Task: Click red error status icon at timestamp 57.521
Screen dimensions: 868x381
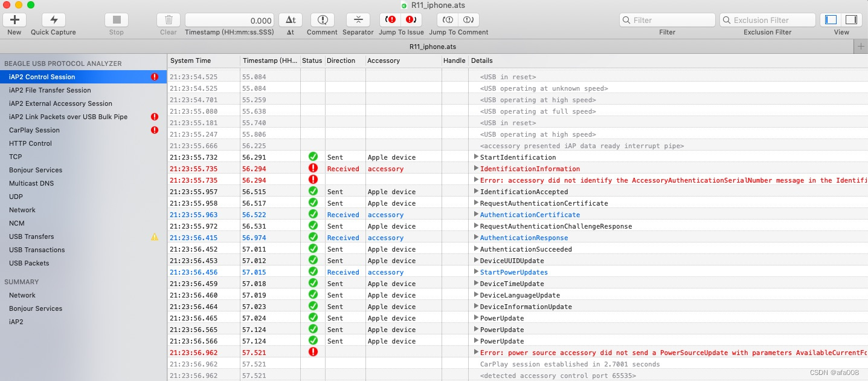Action: pyautogui.click(x=313, y=352)
